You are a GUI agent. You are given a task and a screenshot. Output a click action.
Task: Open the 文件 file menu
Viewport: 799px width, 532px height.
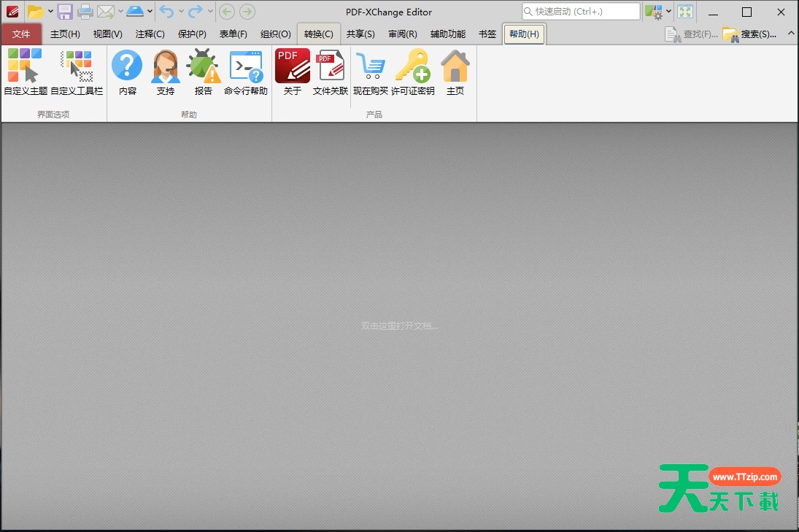point(21,34)
